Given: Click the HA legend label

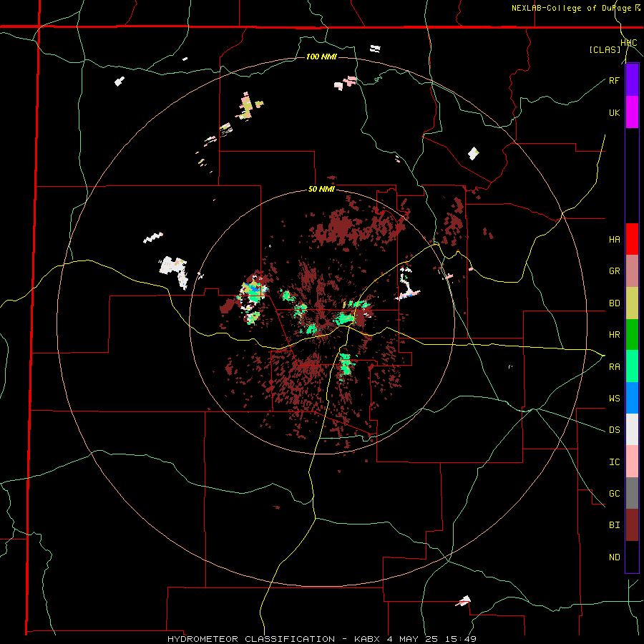Looking at the screenshot, I should (614, 239).
